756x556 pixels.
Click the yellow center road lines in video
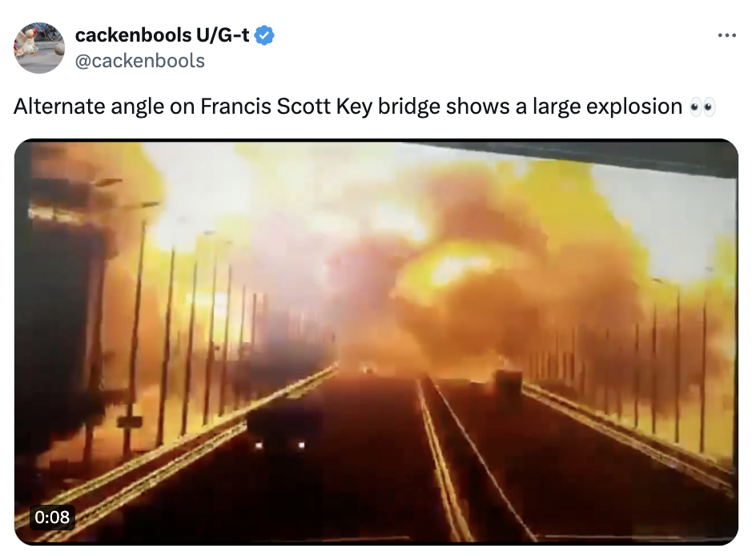click(441, 458)
